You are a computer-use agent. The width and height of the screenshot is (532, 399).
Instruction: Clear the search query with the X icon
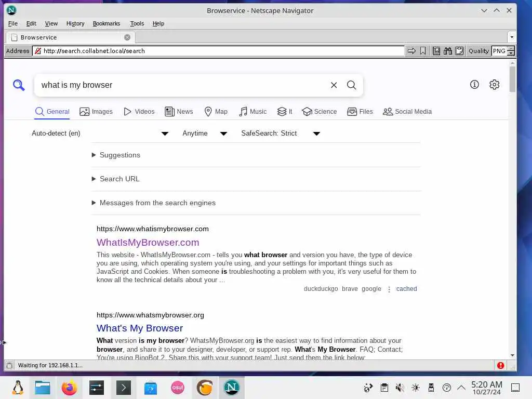[334, 85]
